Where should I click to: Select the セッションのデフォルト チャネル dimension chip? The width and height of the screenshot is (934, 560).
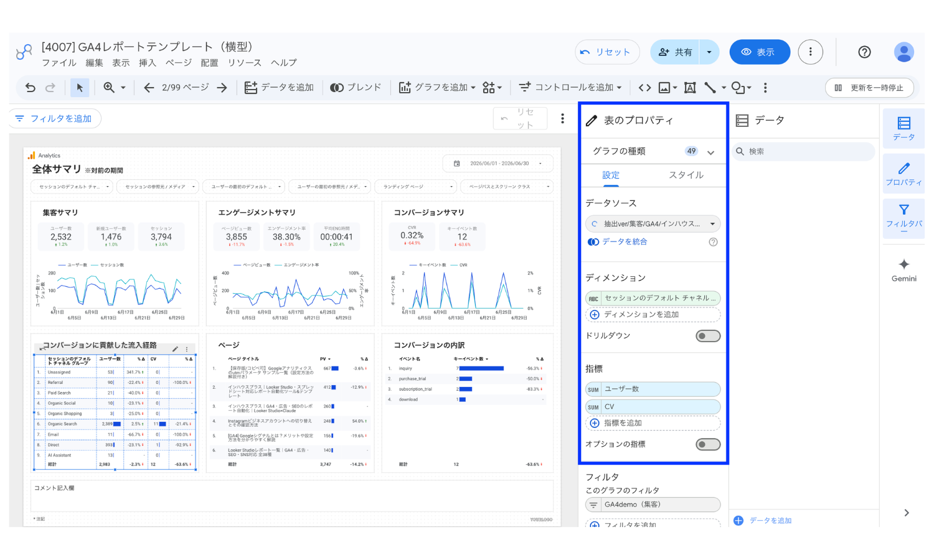pos(653,299)
